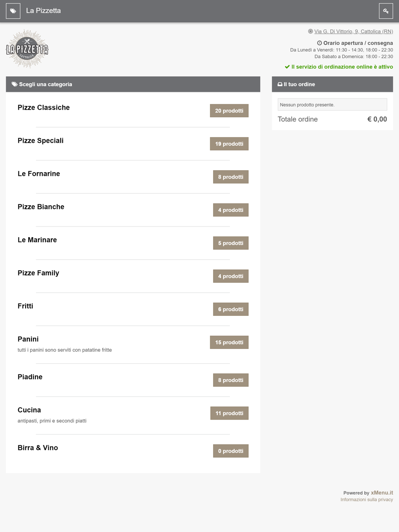Click 4 prodotti beside Pizze Family
The width and height of the screenshot is (399, 532).
[x=231, y=276]
